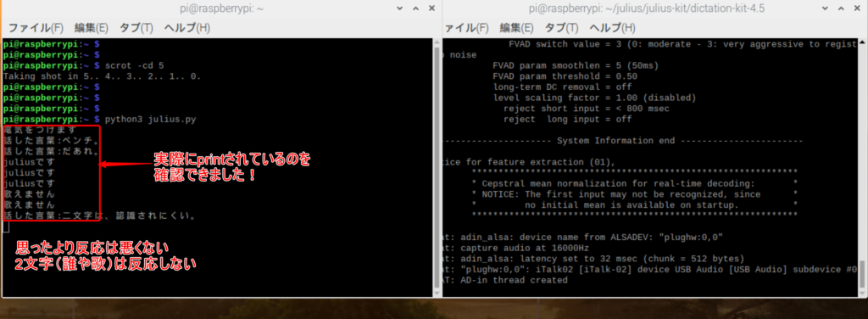The width and height of the screenshot is (868, 319).
Task: Maximize the left terminal window
Action: [415, 8]
